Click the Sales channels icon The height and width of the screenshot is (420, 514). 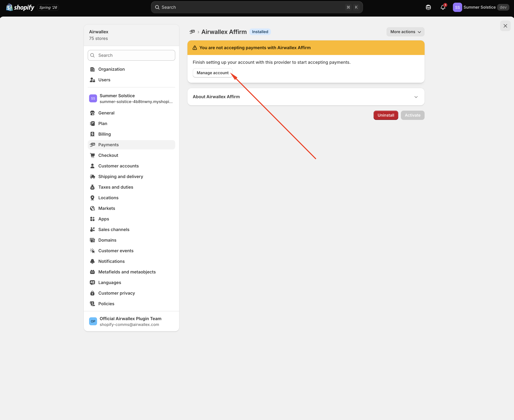[92, 230]
